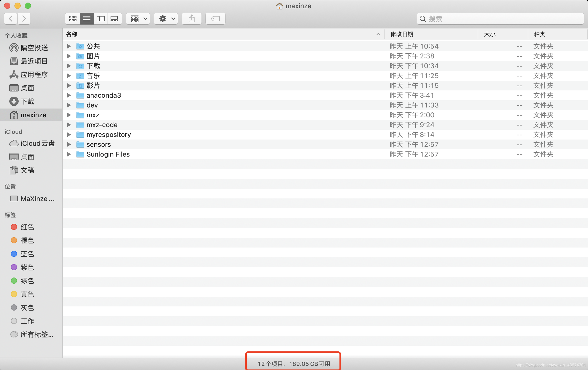Filter by 黄色 tag
The width and height of the screenshot is (588, 370).
tap(31, 294)
